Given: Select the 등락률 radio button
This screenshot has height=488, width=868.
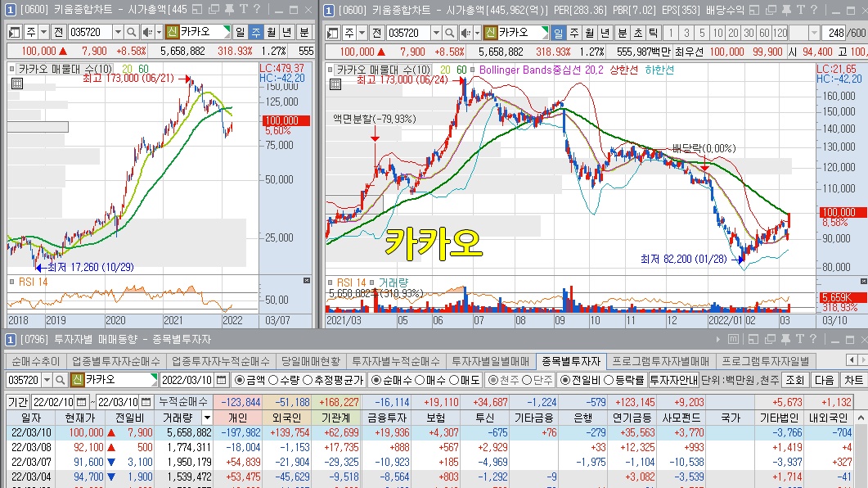Looking at the screenshot, I should pos(609,380).
